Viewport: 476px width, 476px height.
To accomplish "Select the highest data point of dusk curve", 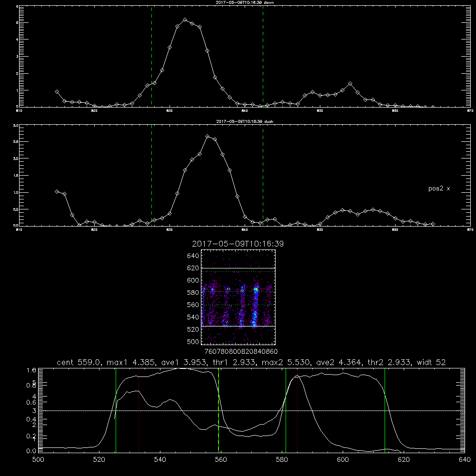I will click(208, 137).
